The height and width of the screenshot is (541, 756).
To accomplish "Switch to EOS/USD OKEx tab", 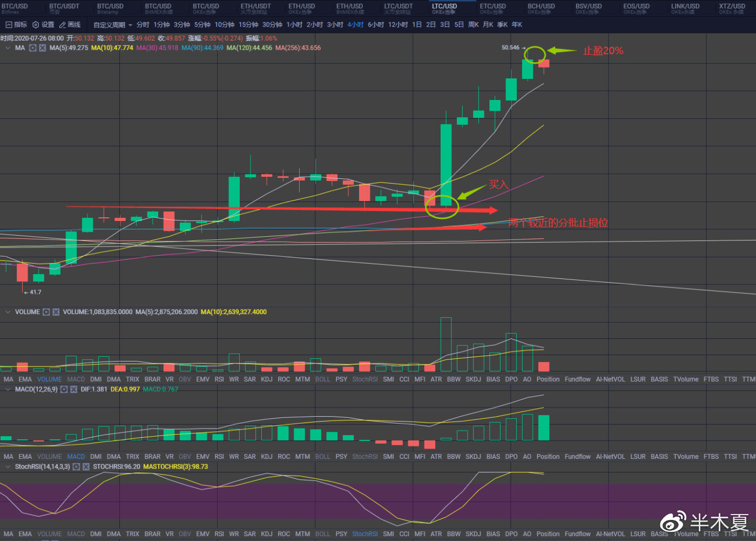I will (x=636, y=9).
